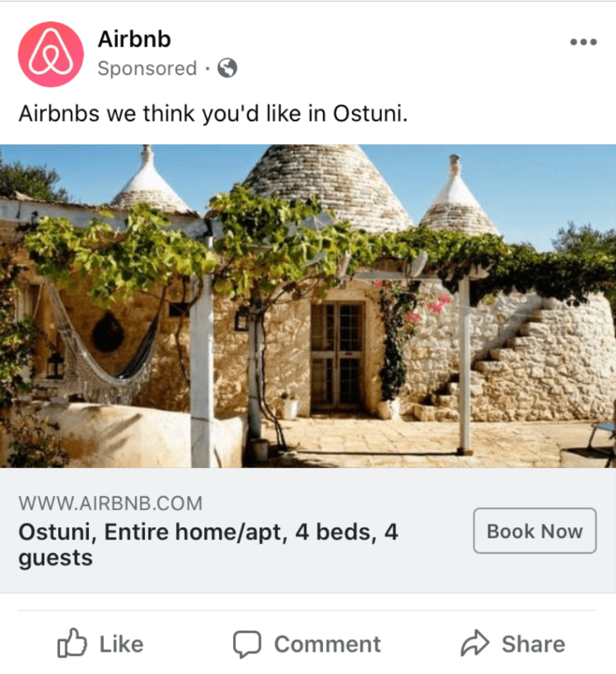Image resolution: width=616 pixels, height=674 pixels.
Task: Open the three-dot post options menu
Action: (x=583, y=41)
